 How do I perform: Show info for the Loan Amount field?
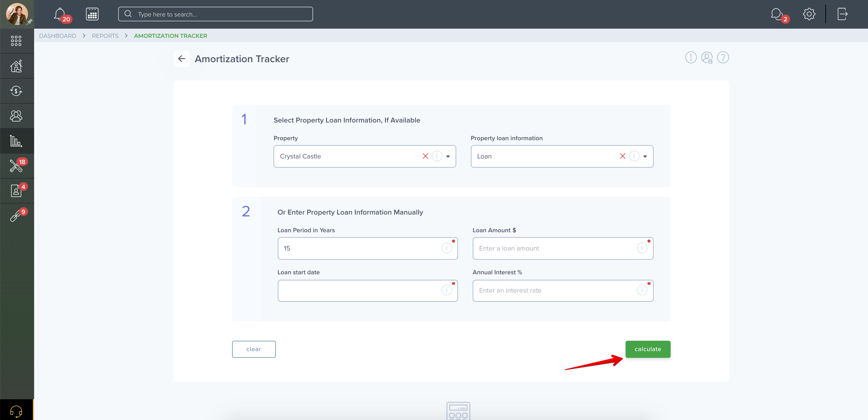tap(642, 248)
